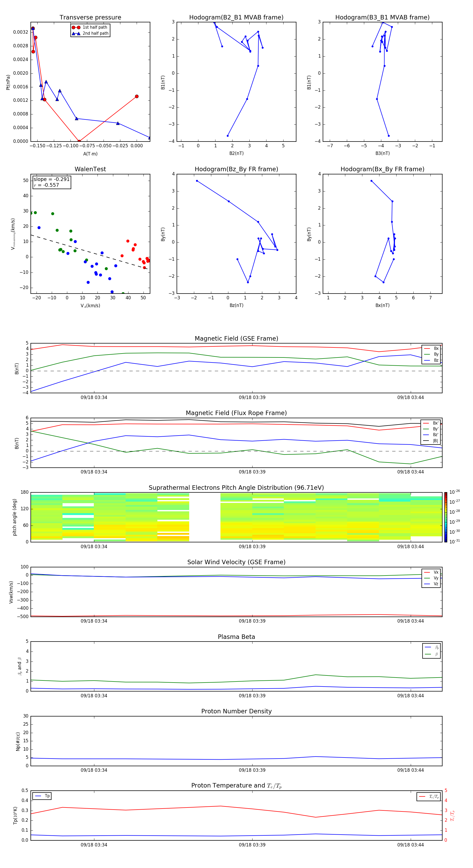Screen dimensions: 473x868
Task: Click the 'Transverse pressure' plot title
Action: [x=90, y=18]
